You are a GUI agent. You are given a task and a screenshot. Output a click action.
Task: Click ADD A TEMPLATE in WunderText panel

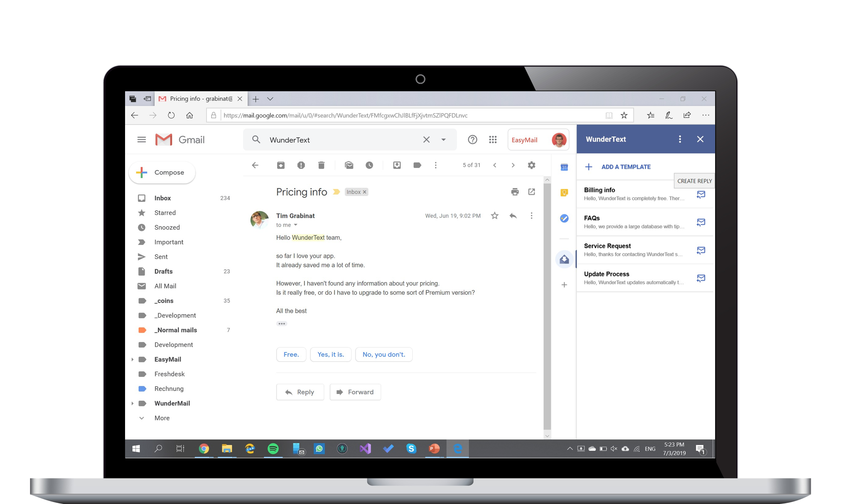click(626, 167)
